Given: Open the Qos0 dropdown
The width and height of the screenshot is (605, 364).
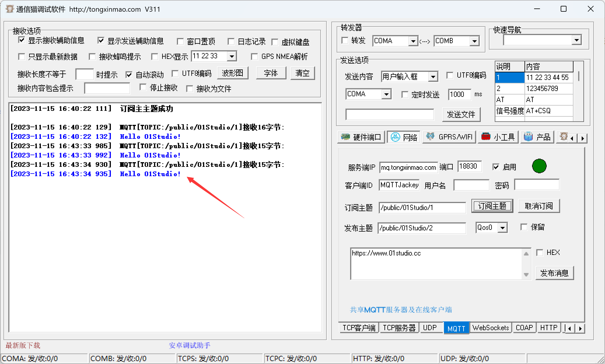Looking at the screenshot, I should [502, 228].
